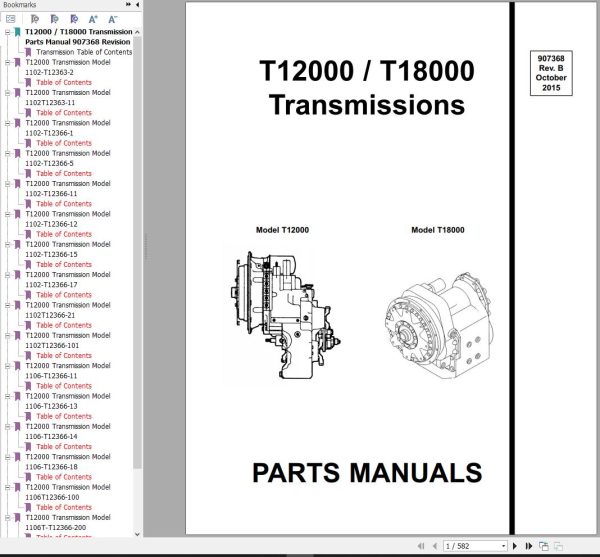Click bookmark icon beside model 1102T12366-101

[x=18, y=336]
